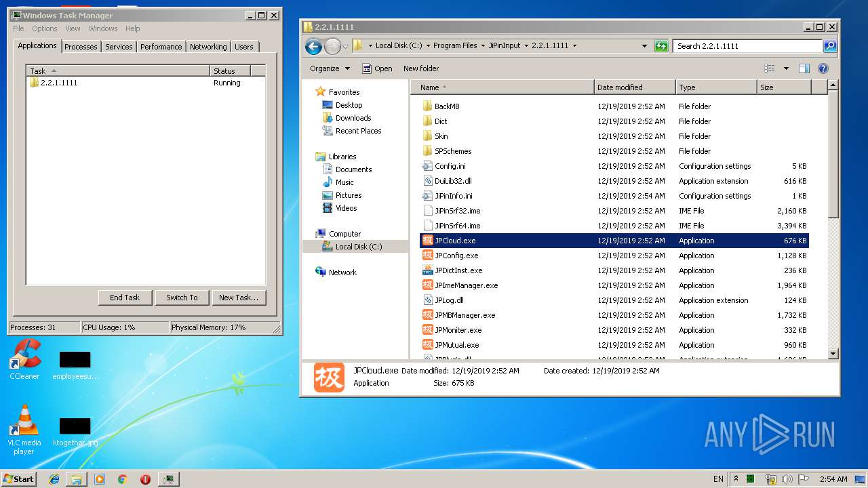Click New Task... button
The image size is (868, 488).
[x=239, y=298]
